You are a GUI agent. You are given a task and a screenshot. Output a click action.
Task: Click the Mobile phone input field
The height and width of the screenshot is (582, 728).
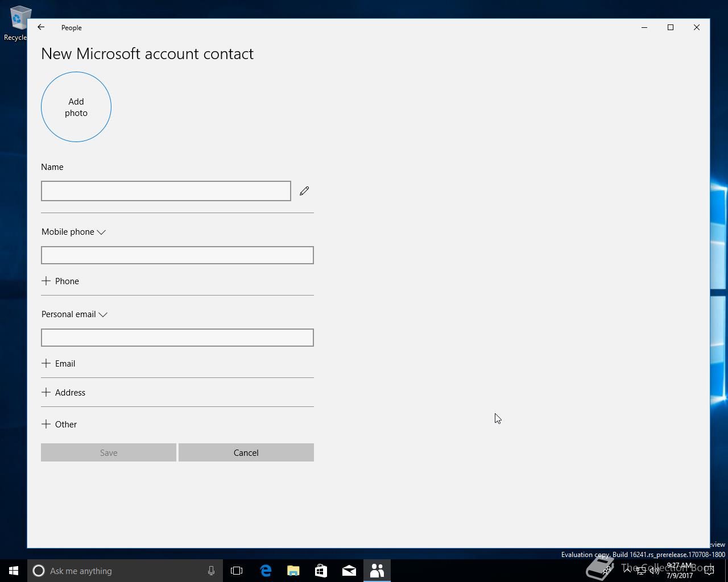(x=177, y=255)
